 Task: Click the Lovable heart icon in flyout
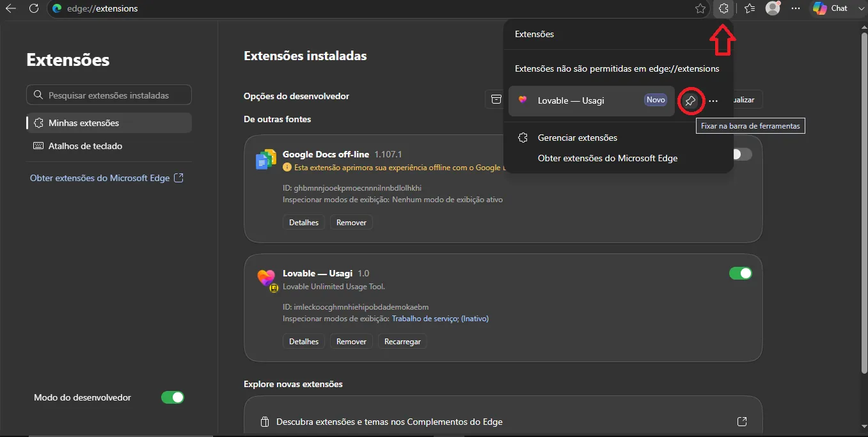(x=523, y=100)
